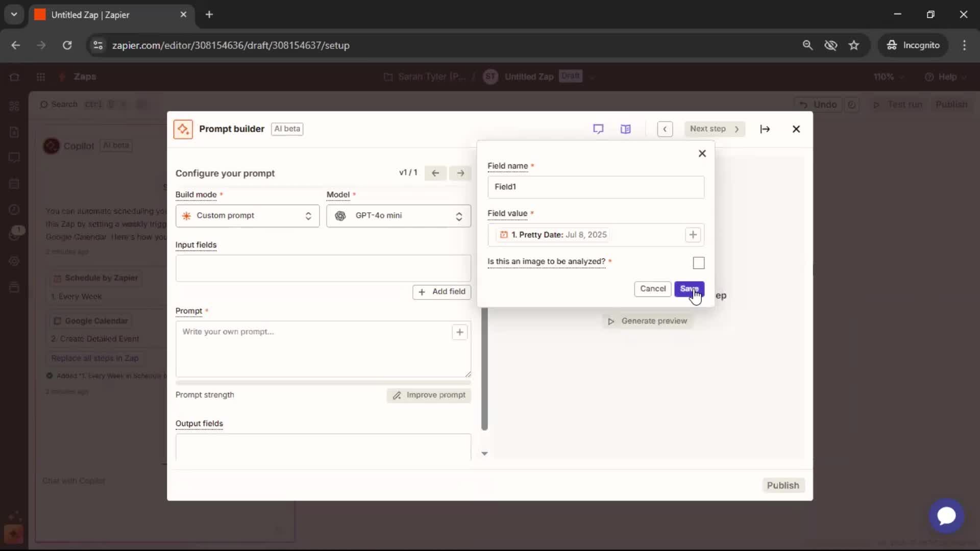Click the scroll down arrow of the config panel
This screenshot has height=551, width=980.
pos(484,454)
